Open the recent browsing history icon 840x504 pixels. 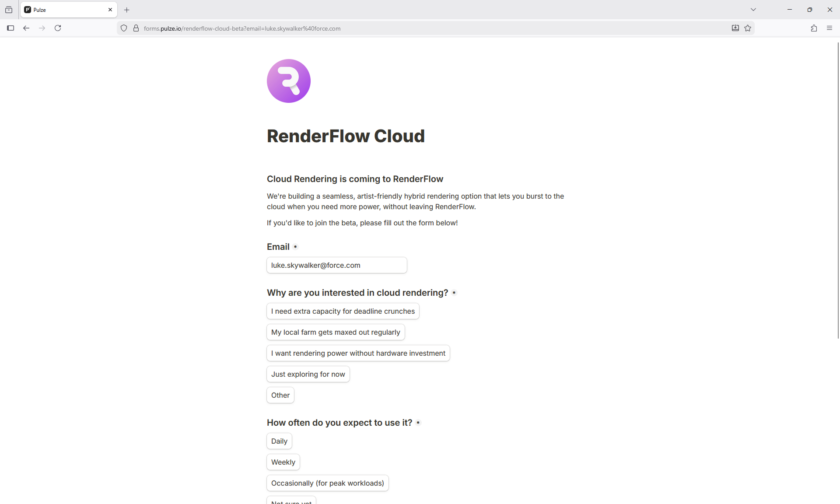pyautogui.click(x=9, y=10)
